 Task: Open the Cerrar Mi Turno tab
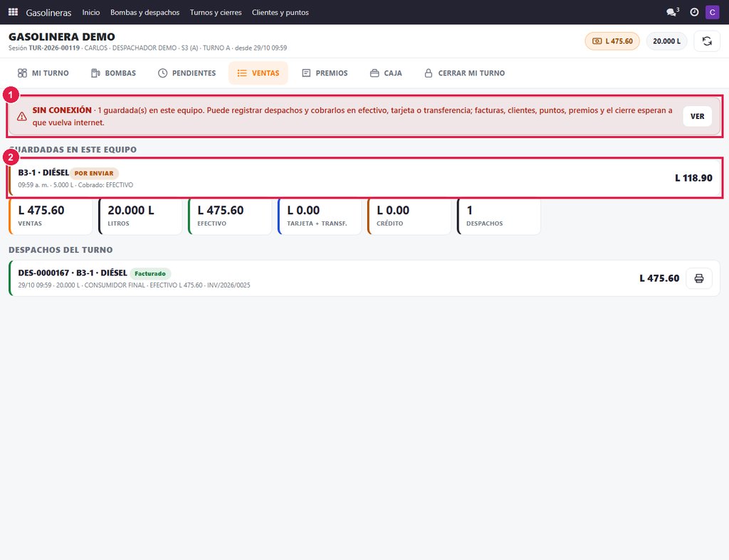(464, 73)
